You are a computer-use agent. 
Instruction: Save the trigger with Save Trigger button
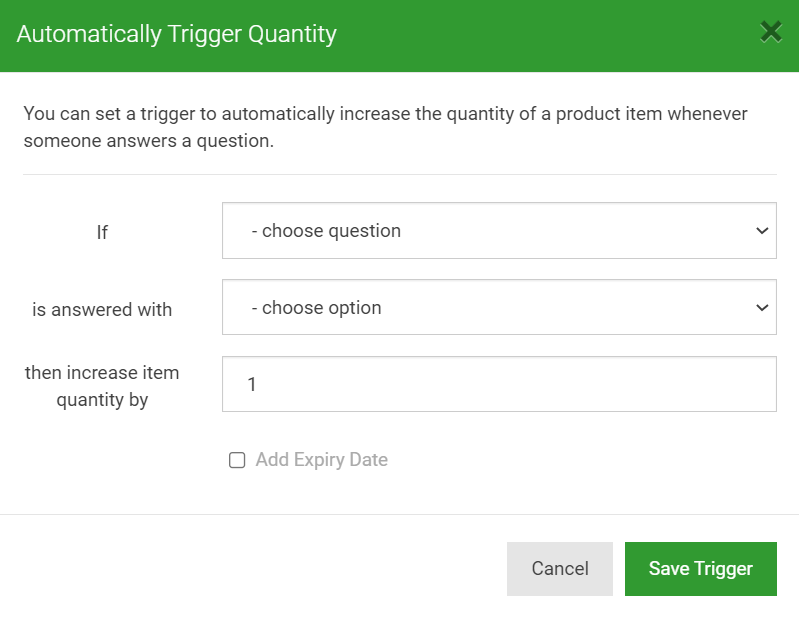pyautogui.click(x=701, y=569)
